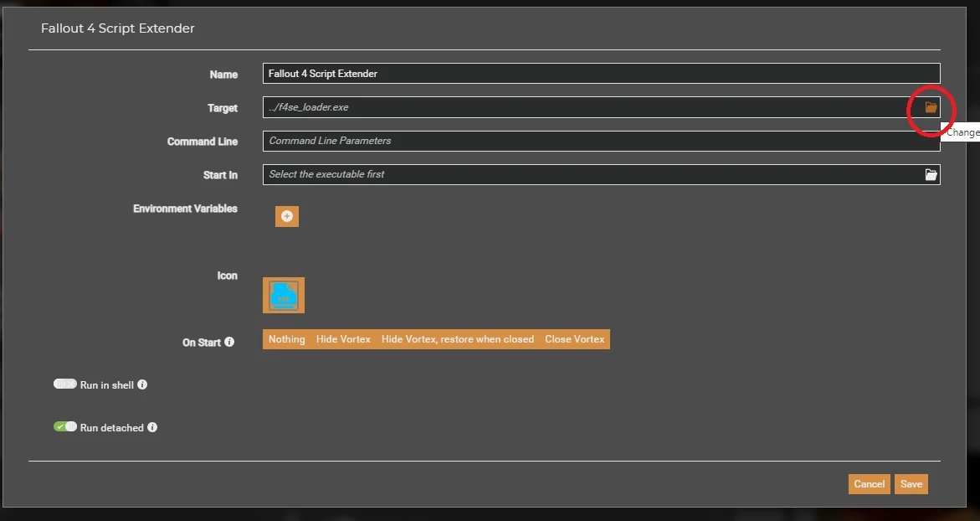Add a new environment variable
The image size is (980, 521).
point(287,216)
